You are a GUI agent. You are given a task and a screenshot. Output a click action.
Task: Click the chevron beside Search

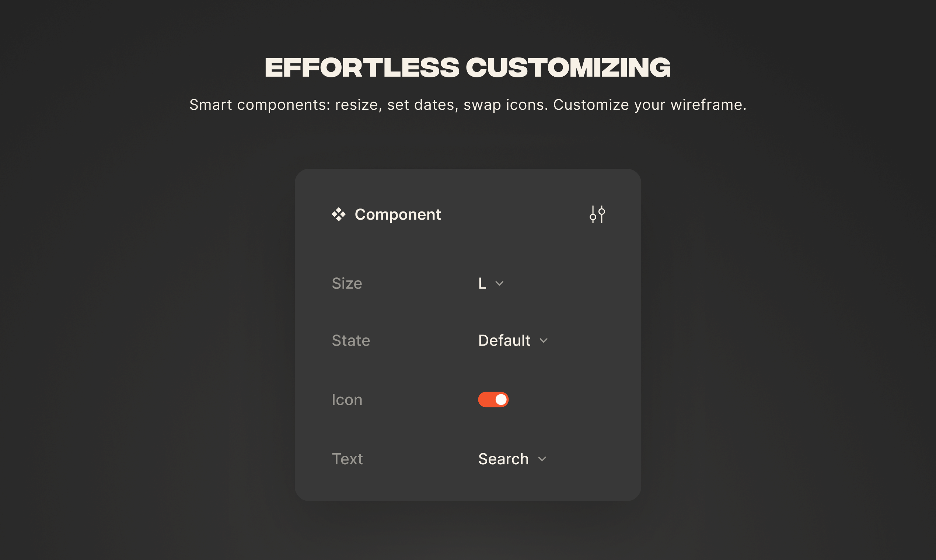(542, 459)
